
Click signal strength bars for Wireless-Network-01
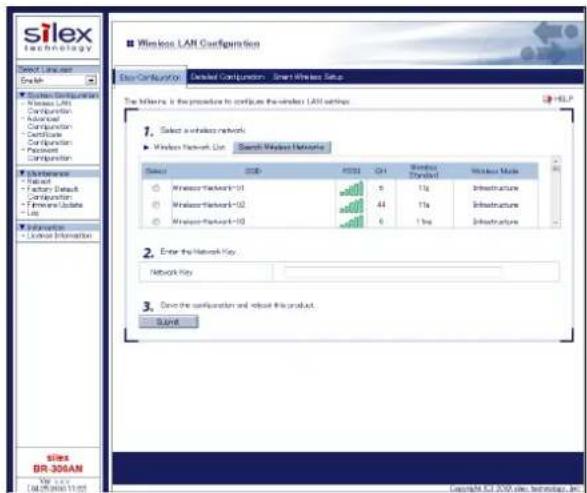click(352, 189)
